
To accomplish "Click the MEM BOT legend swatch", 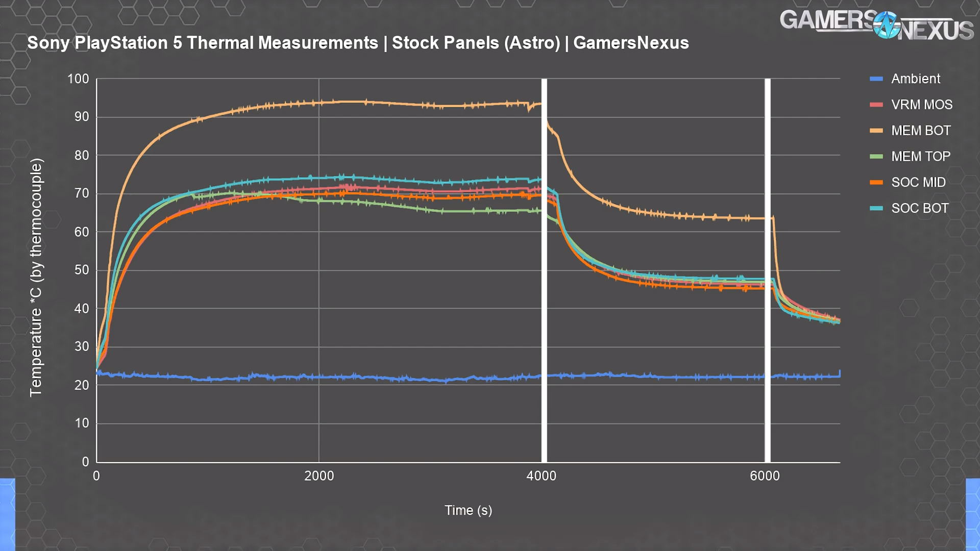I will tap(876, 131).
